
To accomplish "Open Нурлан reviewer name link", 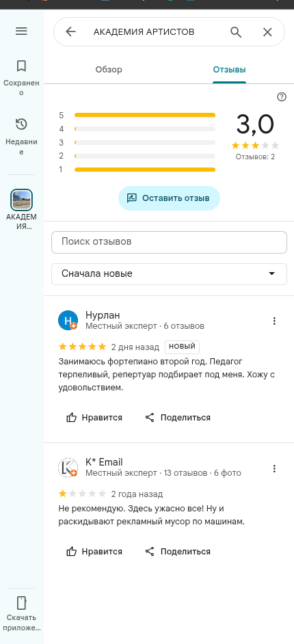I will pos(103,315).
